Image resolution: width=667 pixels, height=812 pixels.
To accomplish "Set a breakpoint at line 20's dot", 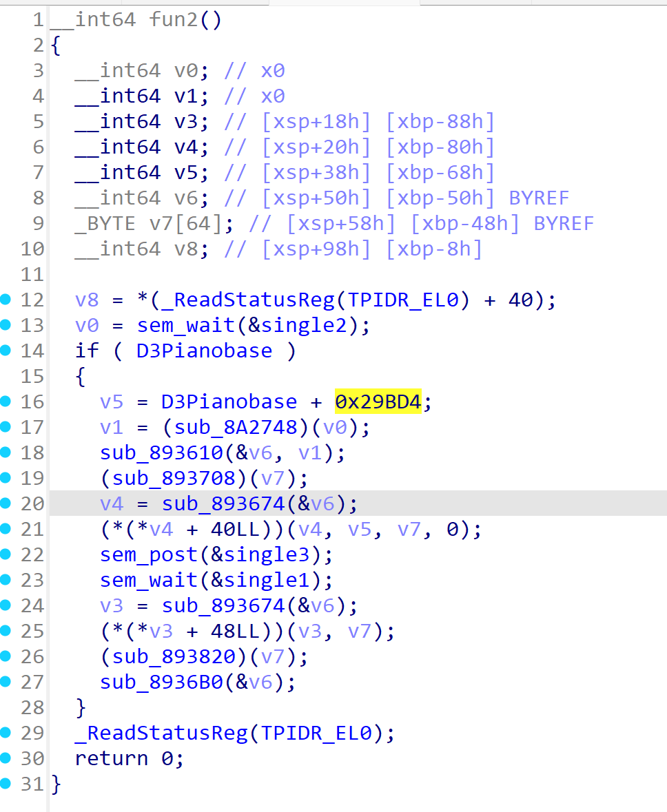I will pyautogui.click(x=6, y=503).
